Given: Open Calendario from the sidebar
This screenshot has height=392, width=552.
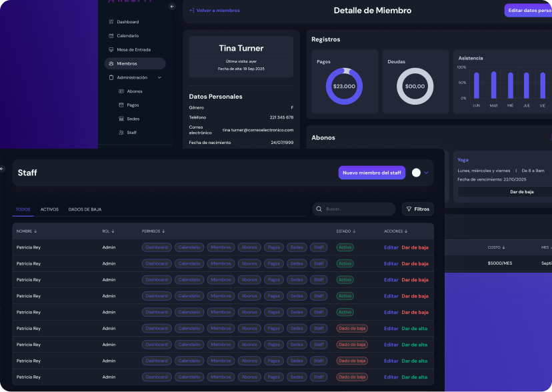Looking at the screenshot, I should point(127,36).
